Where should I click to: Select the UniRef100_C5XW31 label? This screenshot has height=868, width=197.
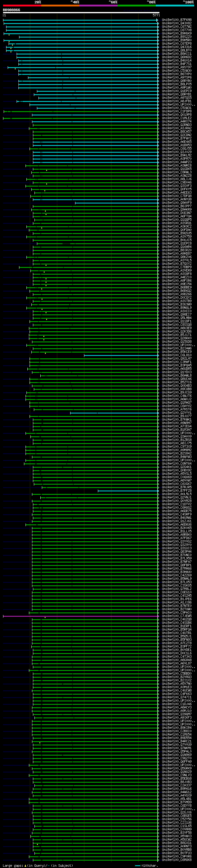tap(177, 108)
